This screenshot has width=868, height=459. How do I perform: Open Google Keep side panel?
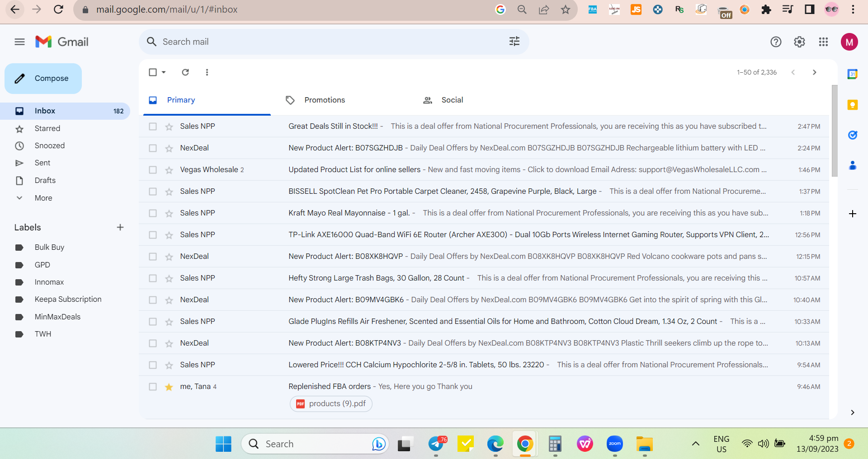[x=853, y=105]
